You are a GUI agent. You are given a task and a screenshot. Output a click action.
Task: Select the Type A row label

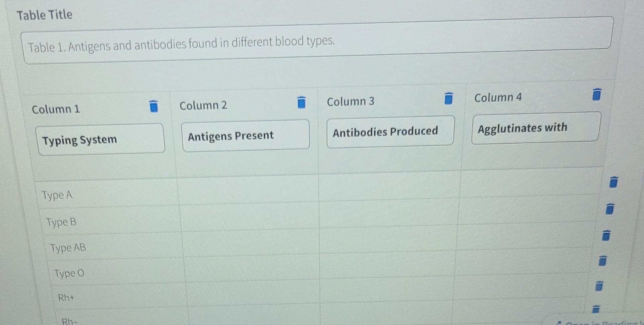pos(58,195)
